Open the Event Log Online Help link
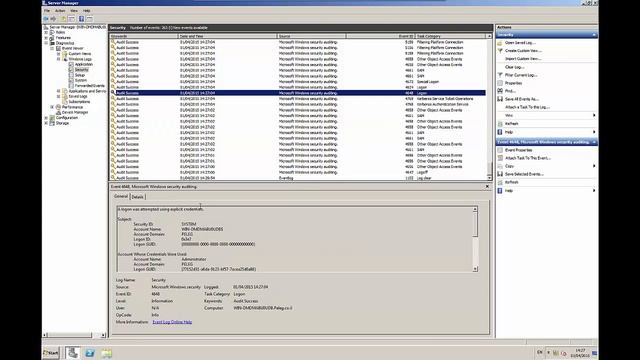The width and height of the screenshot is (640, 360). [x=172, y=322]
